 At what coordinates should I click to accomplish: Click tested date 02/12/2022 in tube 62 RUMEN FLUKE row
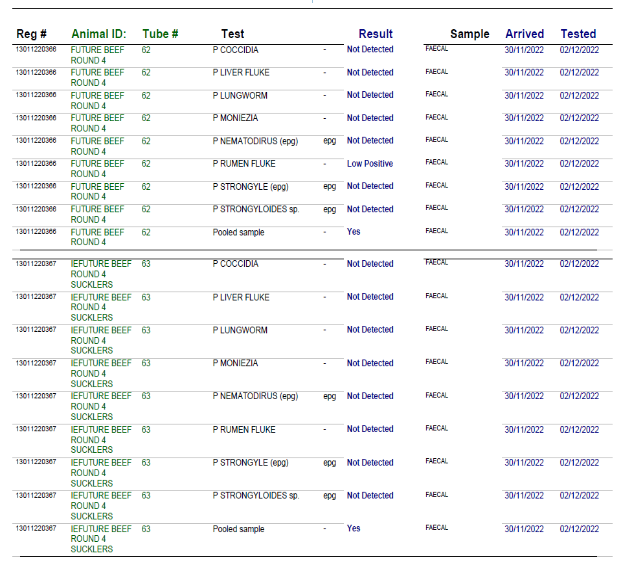pyautogui.click(x=579, y=164)
